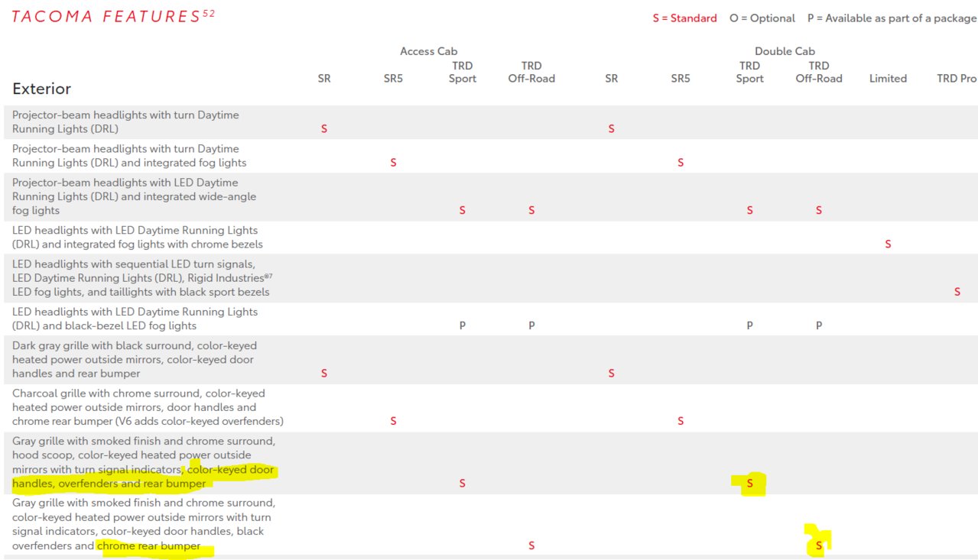Select the TRD Sport header under Access Cab
978x560 pixels.
point(463,72)
